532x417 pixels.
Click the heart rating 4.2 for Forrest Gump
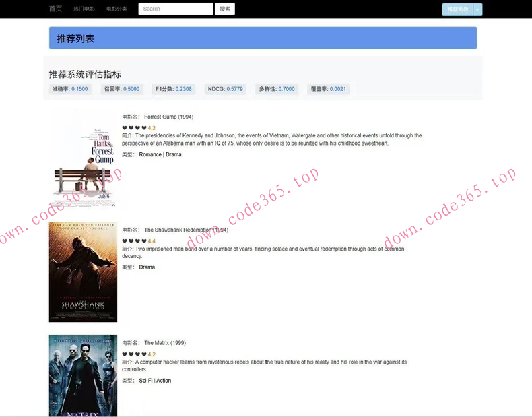[139, 128]
